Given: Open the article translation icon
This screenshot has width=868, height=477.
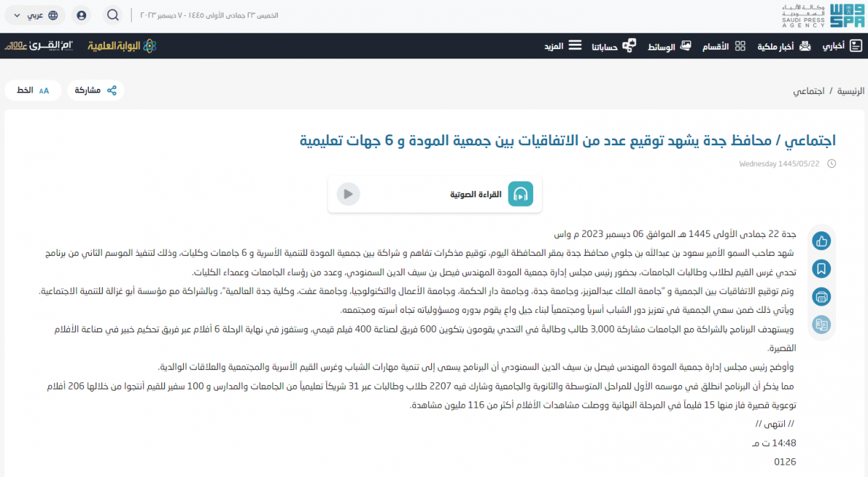Looking at the screenshot, I should (x=821, y=325).
